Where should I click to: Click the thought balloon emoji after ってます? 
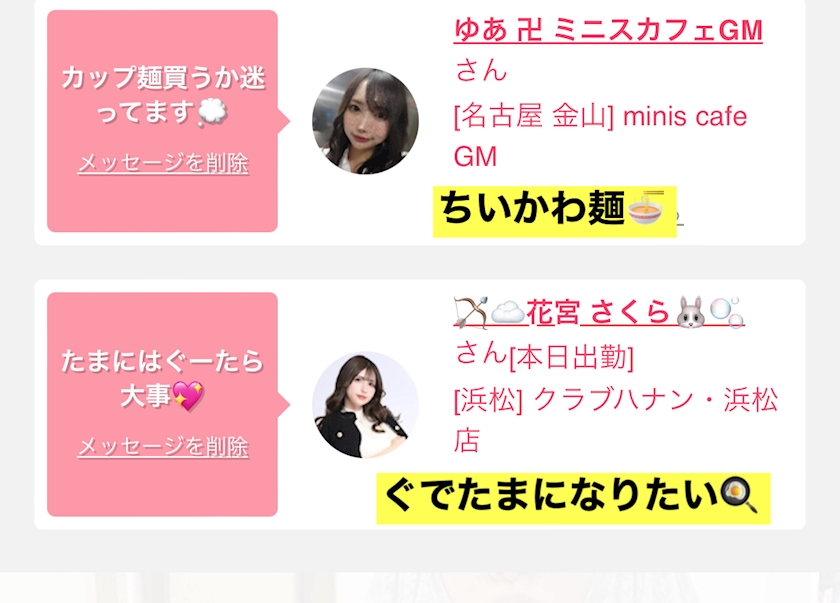[212, 113]
